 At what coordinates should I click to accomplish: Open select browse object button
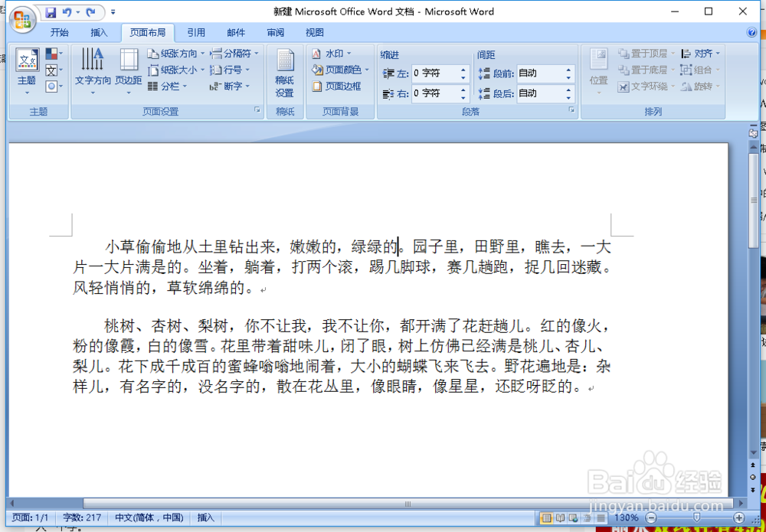[x=753, y=478]
